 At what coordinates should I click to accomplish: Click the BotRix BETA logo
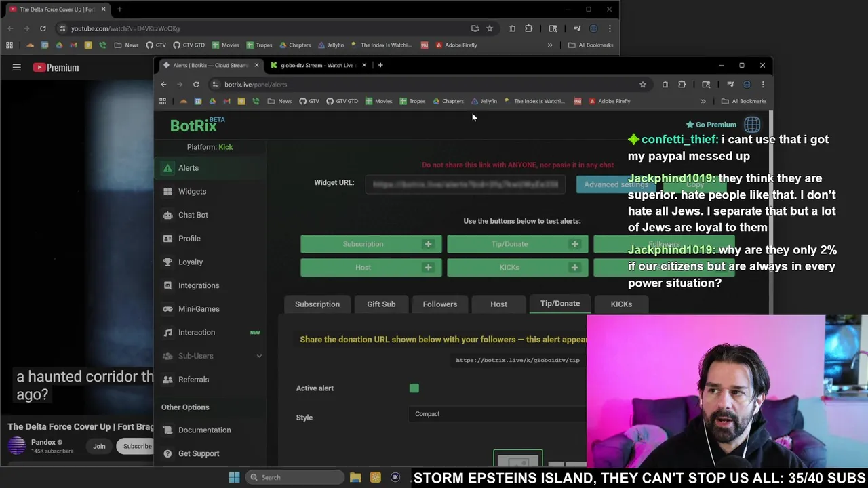[x=197, y=125]
